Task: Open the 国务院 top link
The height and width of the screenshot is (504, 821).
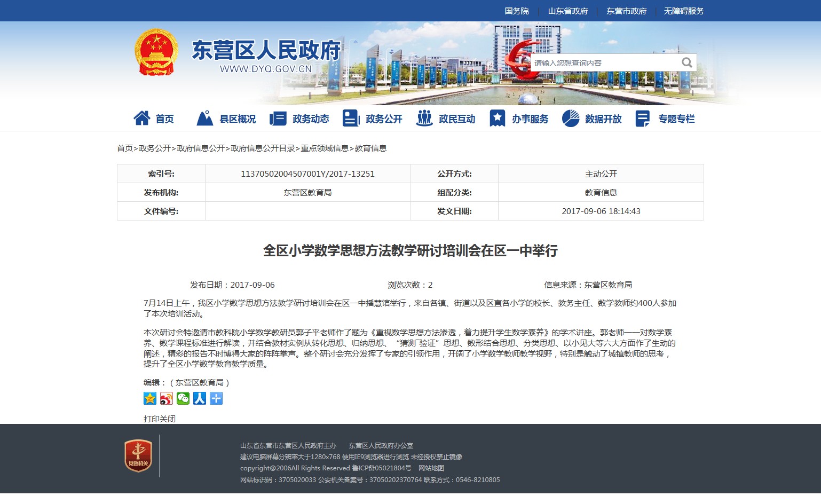Action: (516, 11)
